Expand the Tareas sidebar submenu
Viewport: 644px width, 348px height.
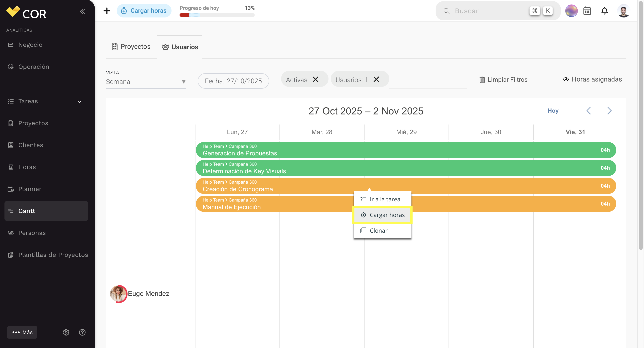point(80,101)
